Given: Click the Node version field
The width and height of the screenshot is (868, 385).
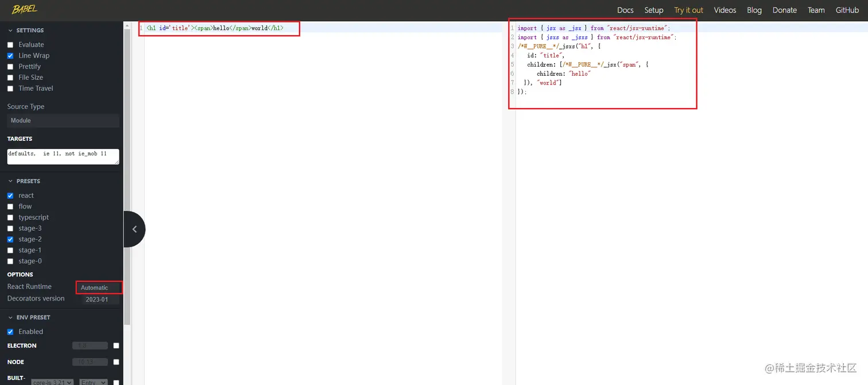Looking at the screenshot, I should (90, 362).
